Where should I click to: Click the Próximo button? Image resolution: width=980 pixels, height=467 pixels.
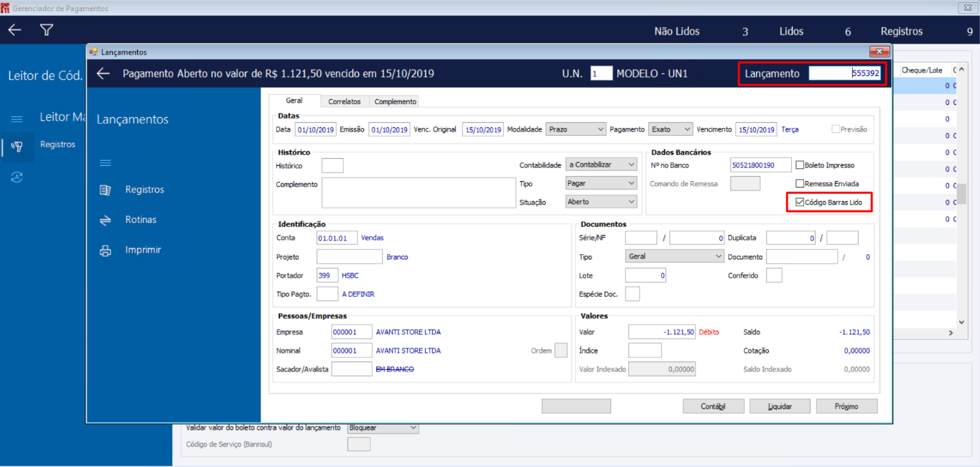pyautogui.click(x=846, y=406)
